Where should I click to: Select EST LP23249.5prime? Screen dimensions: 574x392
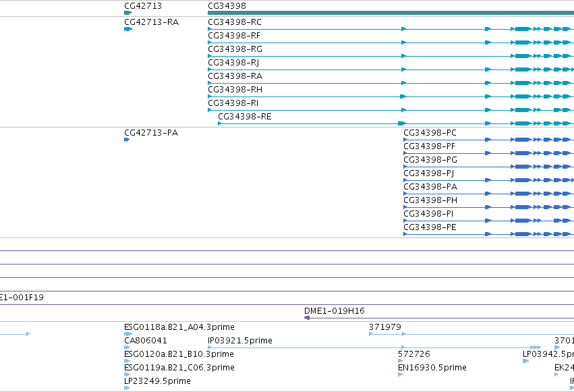(x=157, y=381)
